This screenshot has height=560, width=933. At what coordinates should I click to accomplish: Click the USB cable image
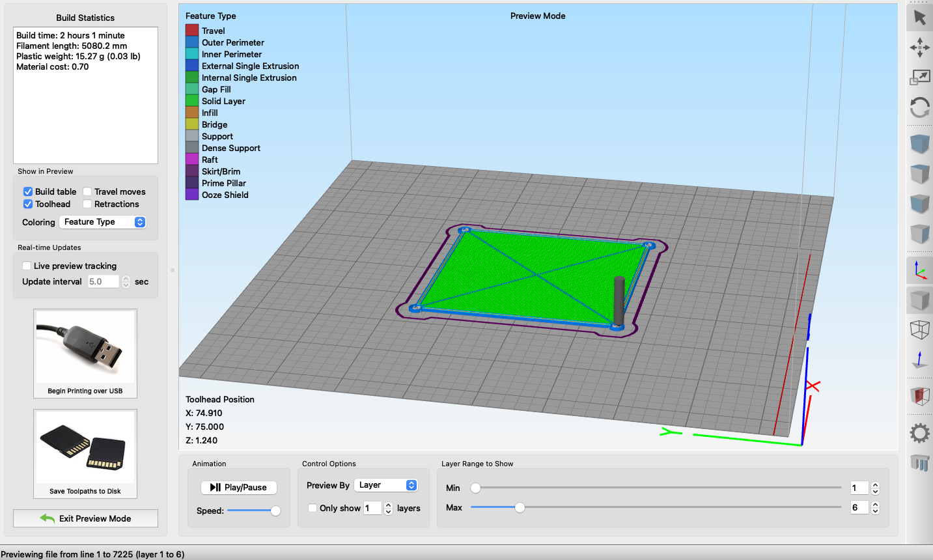[x=85, y=346]
